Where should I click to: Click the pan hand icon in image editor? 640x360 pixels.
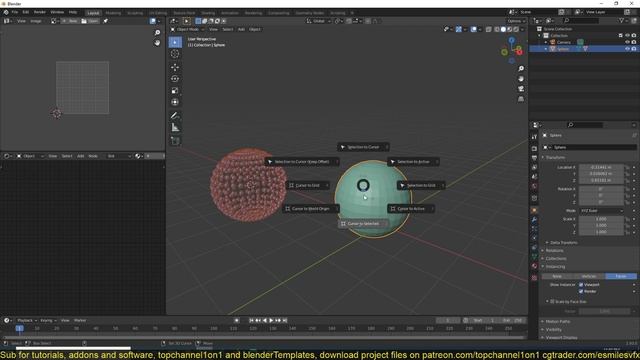point(157,43)
